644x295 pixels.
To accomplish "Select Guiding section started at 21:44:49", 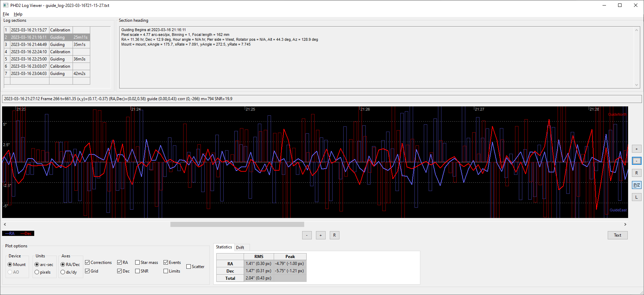I will click(x=47, y=45).
